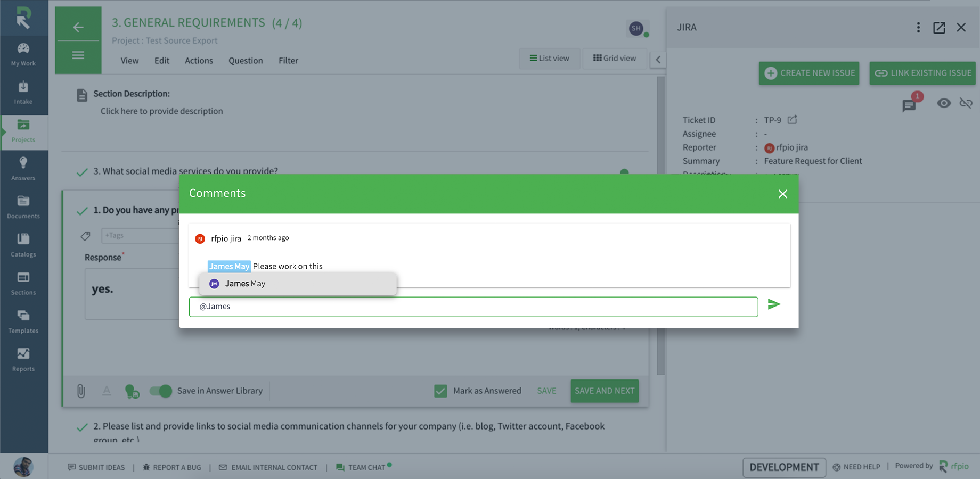Collapse the panel with the chevron arrow
The image size is (980, 479).
click(658, 60)
